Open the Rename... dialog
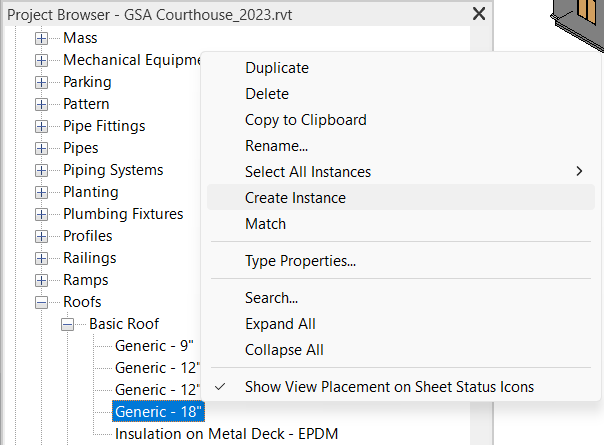The width and height of the screenshot is (604, 445). point(276,146)
